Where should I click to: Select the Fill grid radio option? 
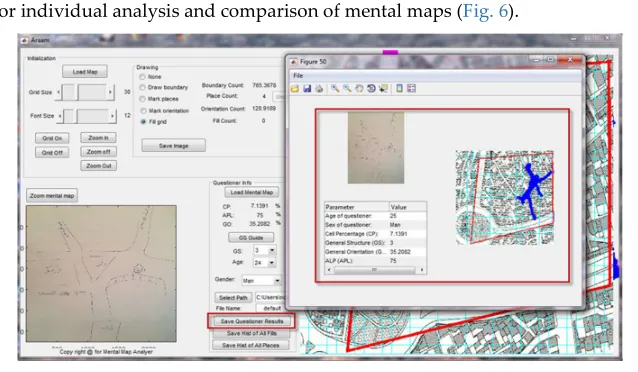[143, 122]
